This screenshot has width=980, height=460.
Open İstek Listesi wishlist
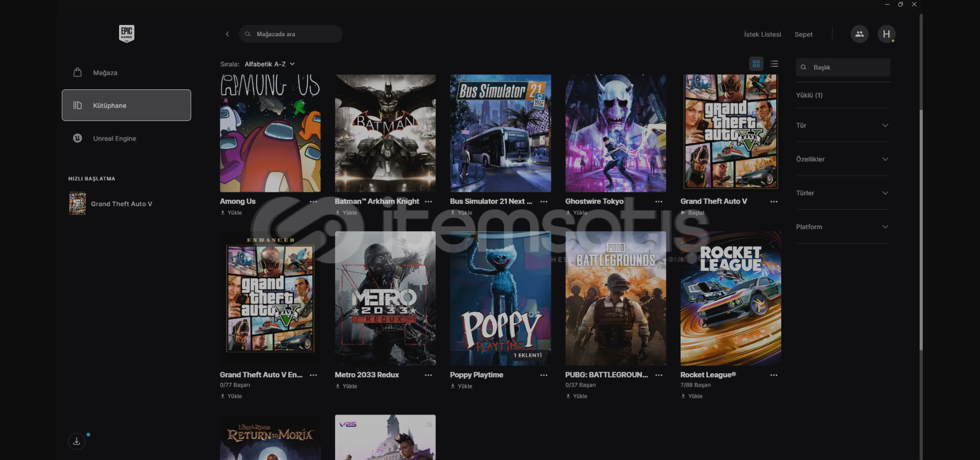click(x=762, y=34)
